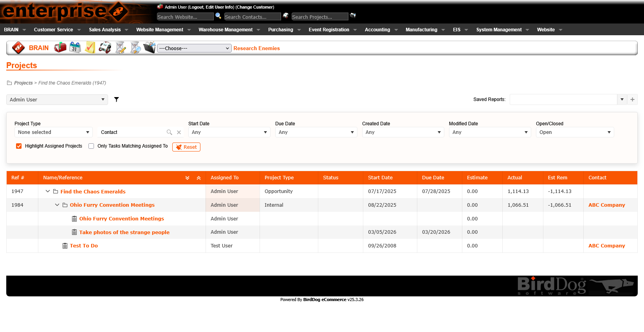Screen dimensions: 644x332
Task: Click the Reset filters button
Action: [186, 147]
